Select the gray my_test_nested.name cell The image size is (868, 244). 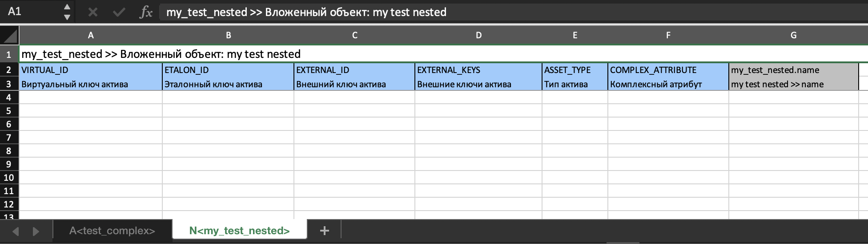coord(793,70)
